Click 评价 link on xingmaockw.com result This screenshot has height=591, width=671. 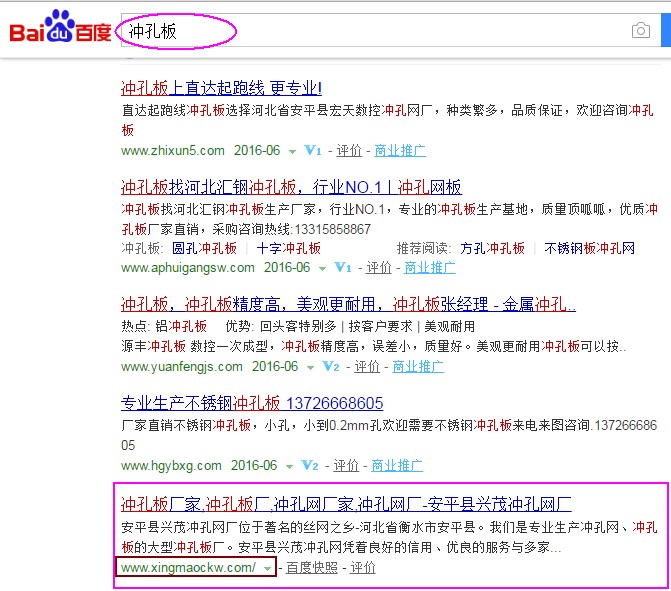pyautogui.click(x=363, y=567)
